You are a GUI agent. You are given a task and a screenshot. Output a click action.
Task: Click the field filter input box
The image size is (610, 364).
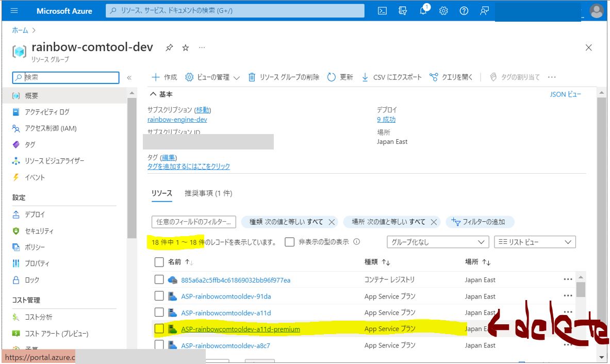point(193,222)
